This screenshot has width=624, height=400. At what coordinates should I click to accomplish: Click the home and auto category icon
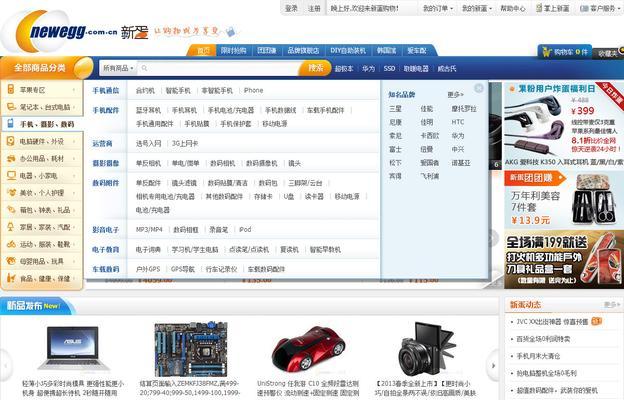pos(11,227)
